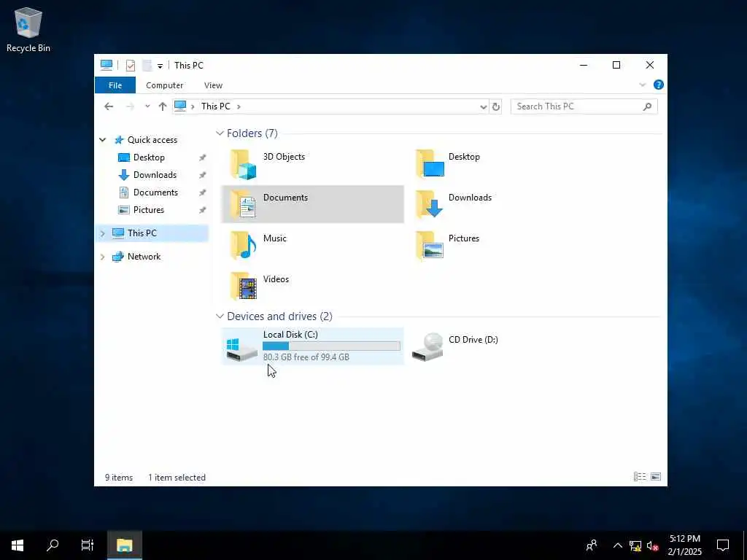This screenshot has width=747, height=560.
Task: Click the pin icon beside Documents
Action: point(203,192)
